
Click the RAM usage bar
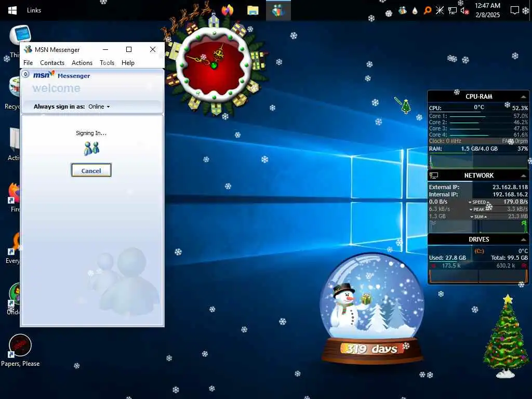[x=478, y=153]
